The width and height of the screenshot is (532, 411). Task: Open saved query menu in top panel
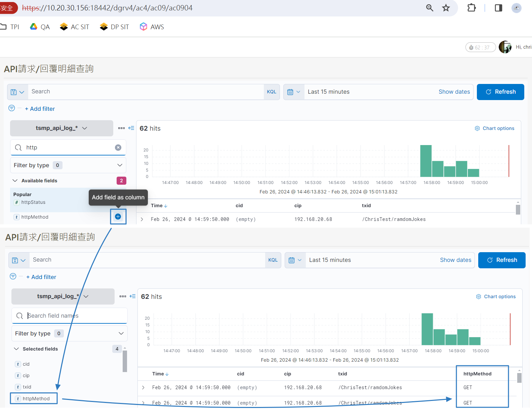(17, 92)
